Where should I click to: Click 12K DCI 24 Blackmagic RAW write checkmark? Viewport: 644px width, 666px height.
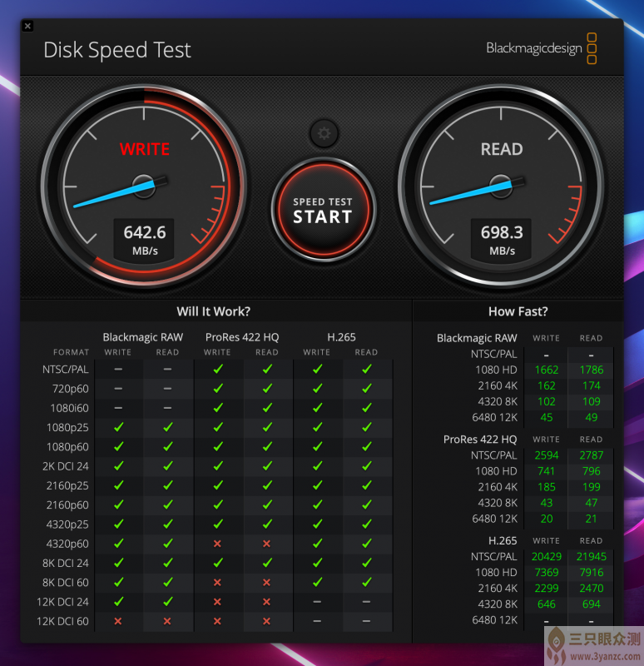118,601
